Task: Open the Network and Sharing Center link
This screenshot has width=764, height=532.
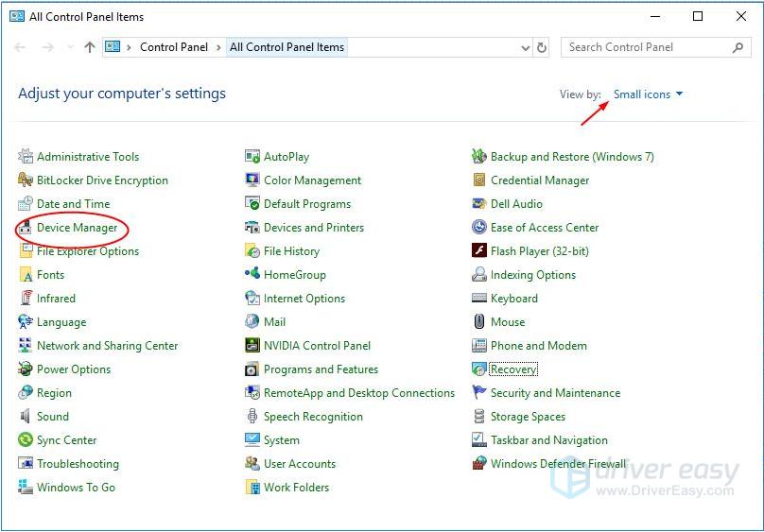Action: pyautogui.click(x=107, y=346)
